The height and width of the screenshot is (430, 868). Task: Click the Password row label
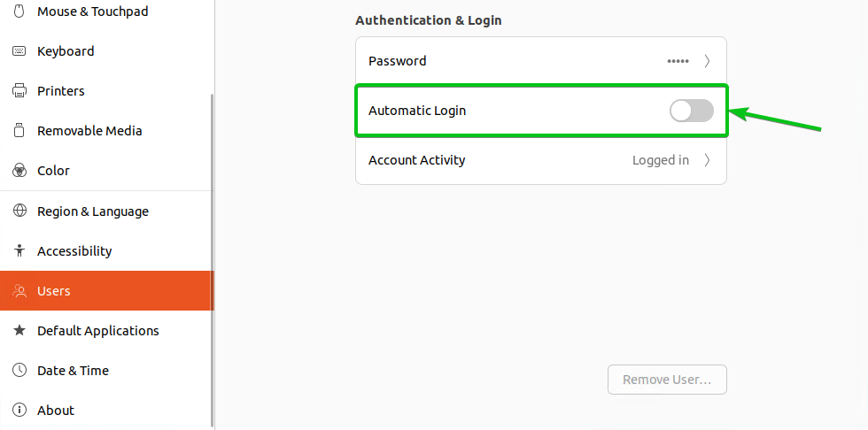tap(398, 61)
